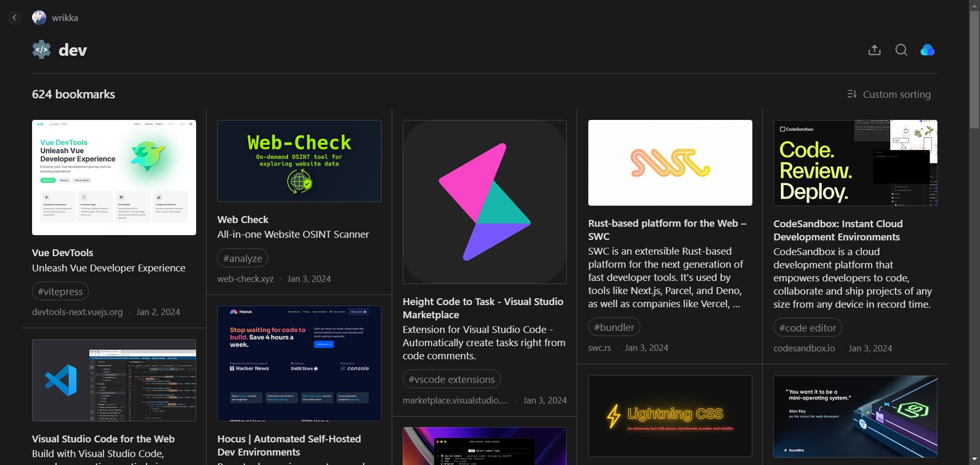Viewport: 980px width, 465px height.
Task: Open the wrikka user link
Action: pyautogui.click(x=65, y=18)
